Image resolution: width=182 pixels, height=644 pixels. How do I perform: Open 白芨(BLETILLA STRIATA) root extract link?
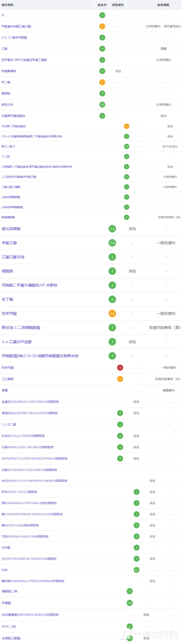(23, 436)
